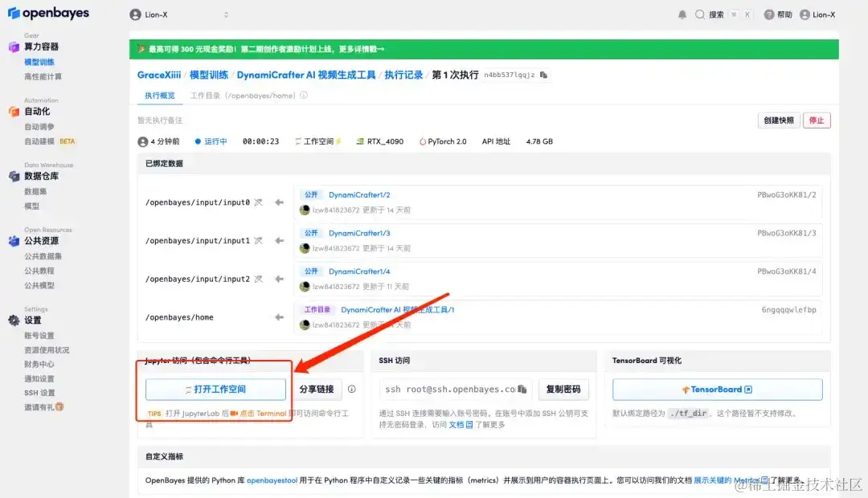The image size is (868, 498).
Task: Click the info icon beside 分享链接
Action: point(351,389)
